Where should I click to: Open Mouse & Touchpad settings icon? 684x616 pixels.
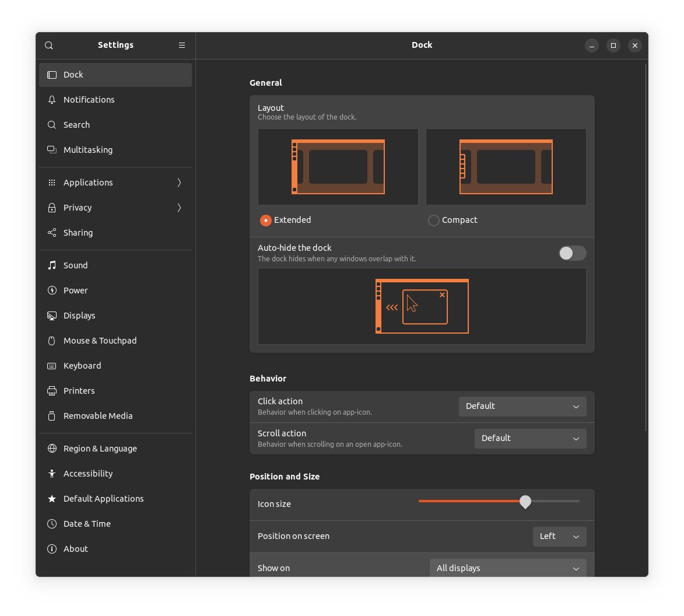click(52, 340)
